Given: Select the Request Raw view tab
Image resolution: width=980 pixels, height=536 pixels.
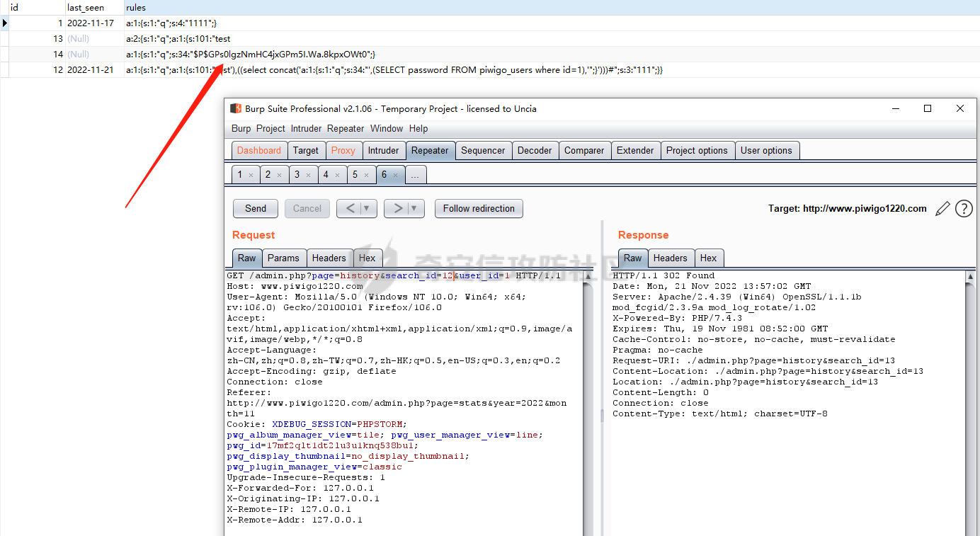Looking at the screenshot, I should pos(247,258).
